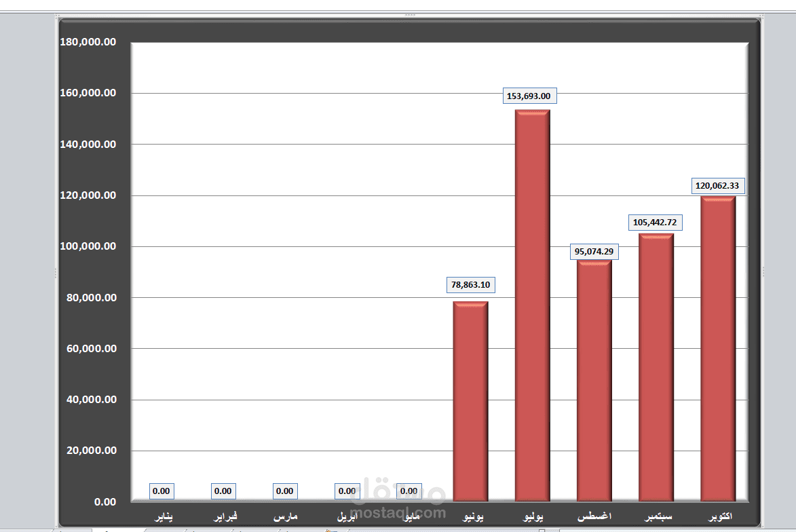Click the 105,442.72 data label
Image resolution: width=796 pixels, height=532 pixels.
click(x=655, y=223)
